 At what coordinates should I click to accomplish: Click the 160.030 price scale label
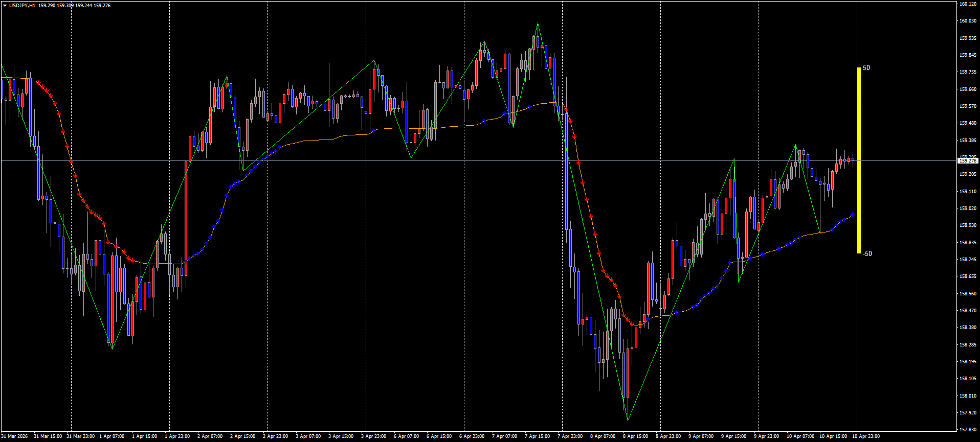967,21
